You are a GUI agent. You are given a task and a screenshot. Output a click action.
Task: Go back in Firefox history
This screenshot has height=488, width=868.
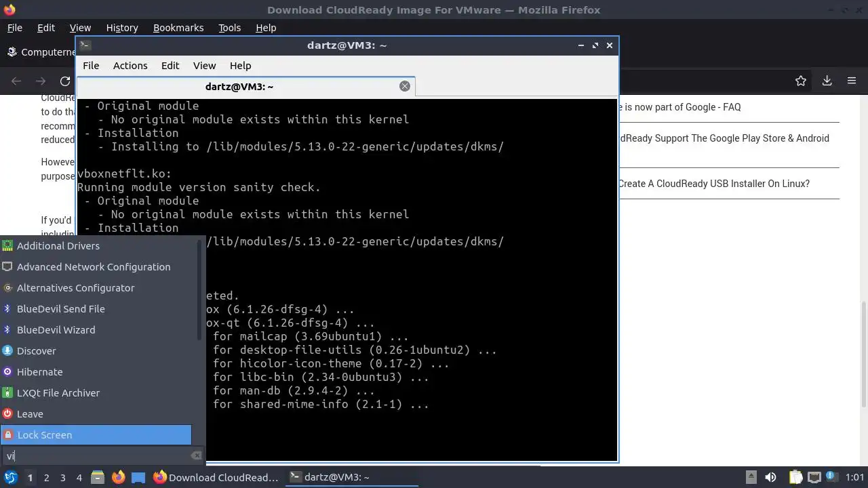click(16, 81)
